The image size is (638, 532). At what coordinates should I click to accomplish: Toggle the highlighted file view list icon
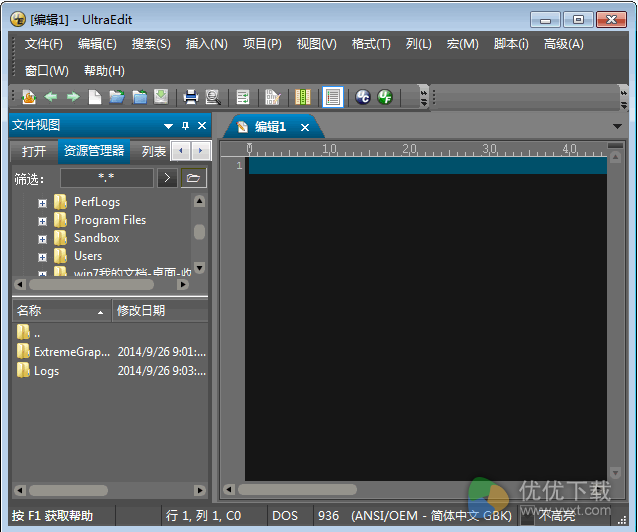(333, 97)
